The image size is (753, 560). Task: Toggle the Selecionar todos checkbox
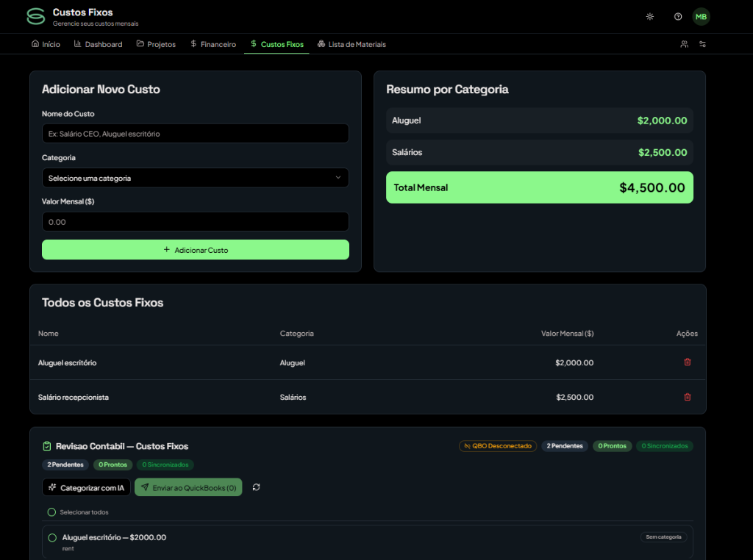pyautogui.click(x=52, y=512)
